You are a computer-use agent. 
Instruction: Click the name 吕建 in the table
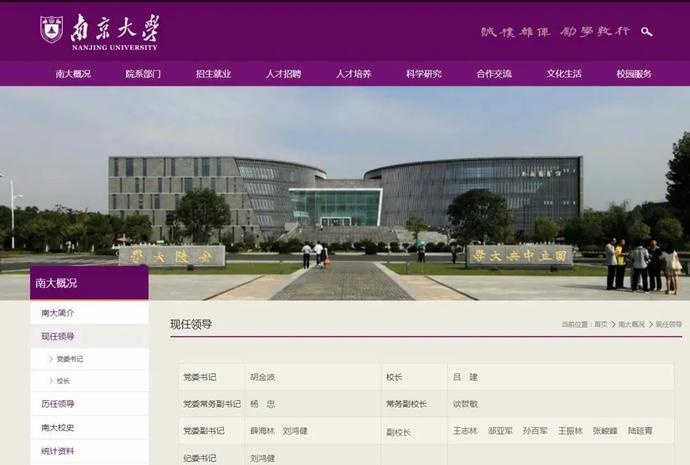(465, 377)
